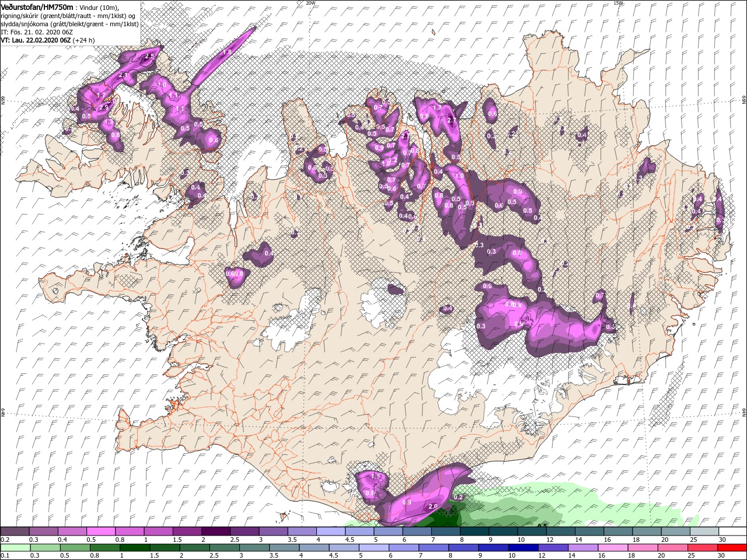Click the dark purple snow swatch between 2 and 2.5
Screen dimensions: 747x560
(215, 531)
